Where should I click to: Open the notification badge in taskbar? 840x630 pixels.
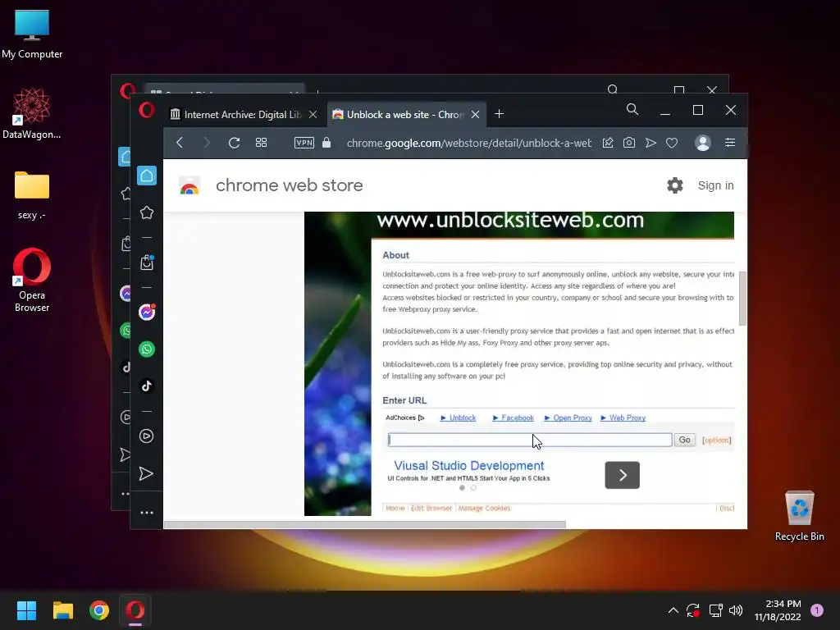coord(817,610)
